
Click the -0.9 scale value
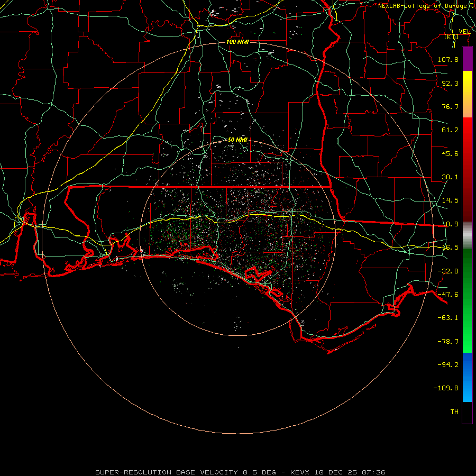tap(450, 224)
